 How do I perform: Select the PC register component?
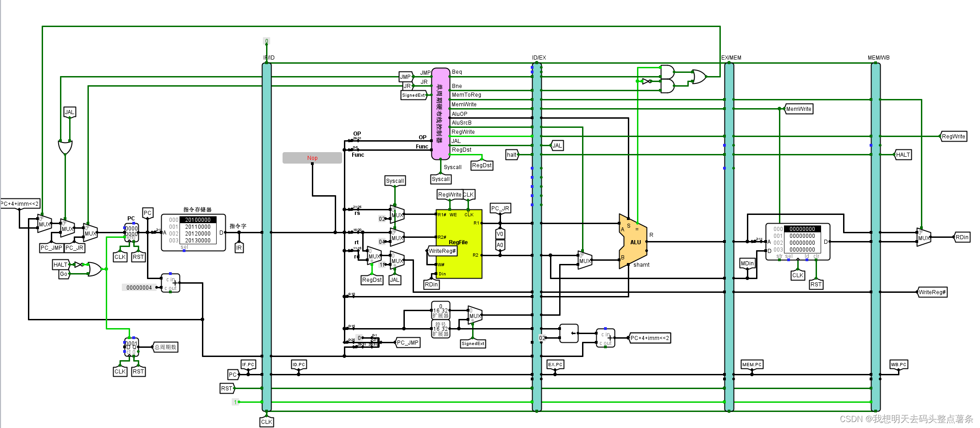(x=131, y=232)
